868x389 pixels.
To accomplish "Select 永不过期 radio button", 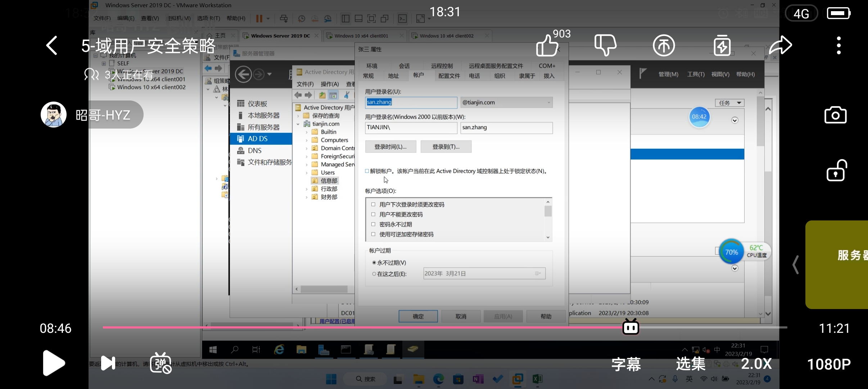I will (374, 263).
